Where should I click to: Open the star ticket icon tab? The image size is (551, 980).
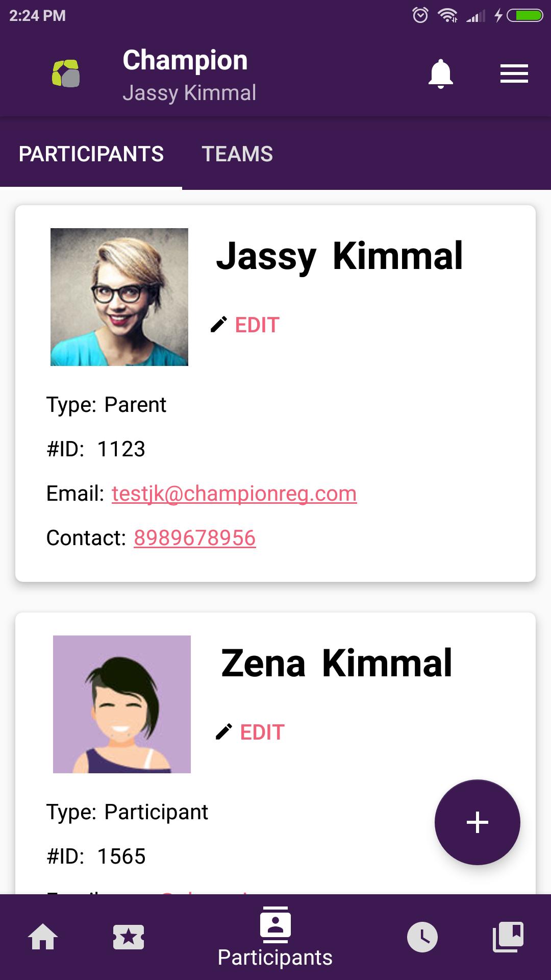point(129,937)
